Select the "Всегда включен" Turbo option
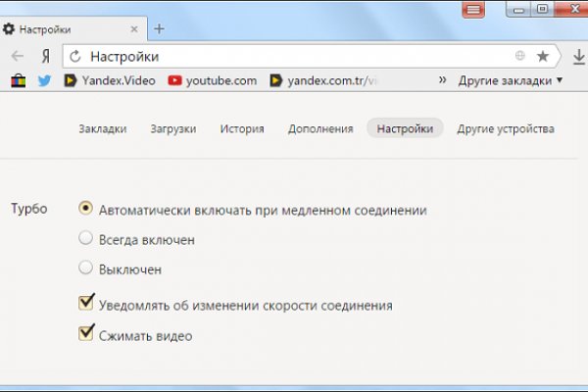 click(86, 238)
